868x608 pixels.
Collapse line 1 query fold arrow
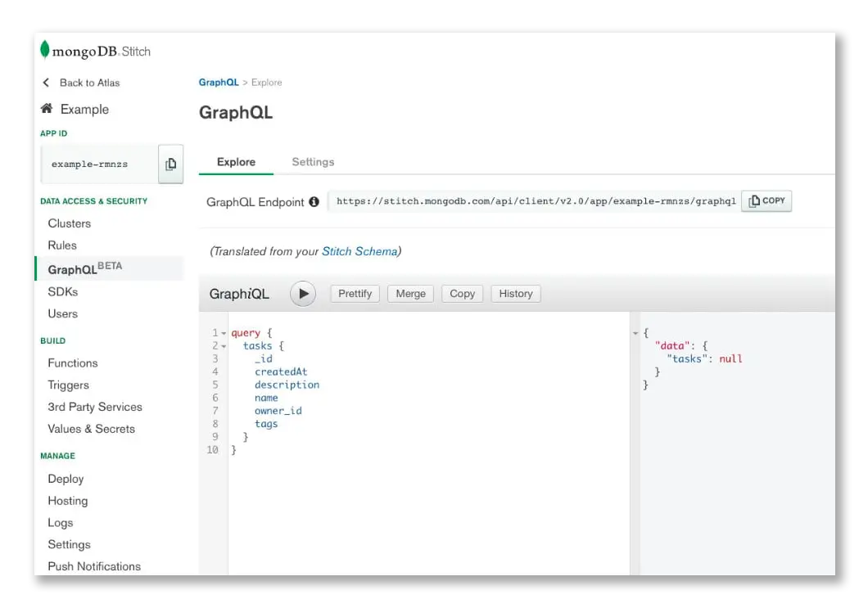click(224, 333)
